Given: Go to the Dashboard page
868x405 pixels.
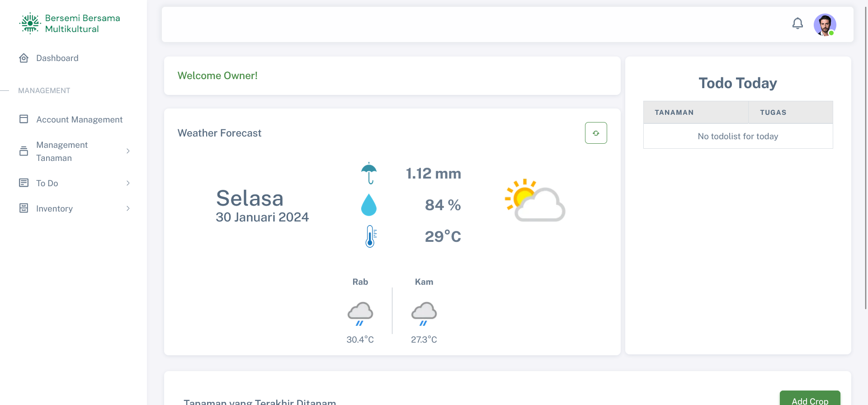Looking at the screenshot, I should point(57,58).
